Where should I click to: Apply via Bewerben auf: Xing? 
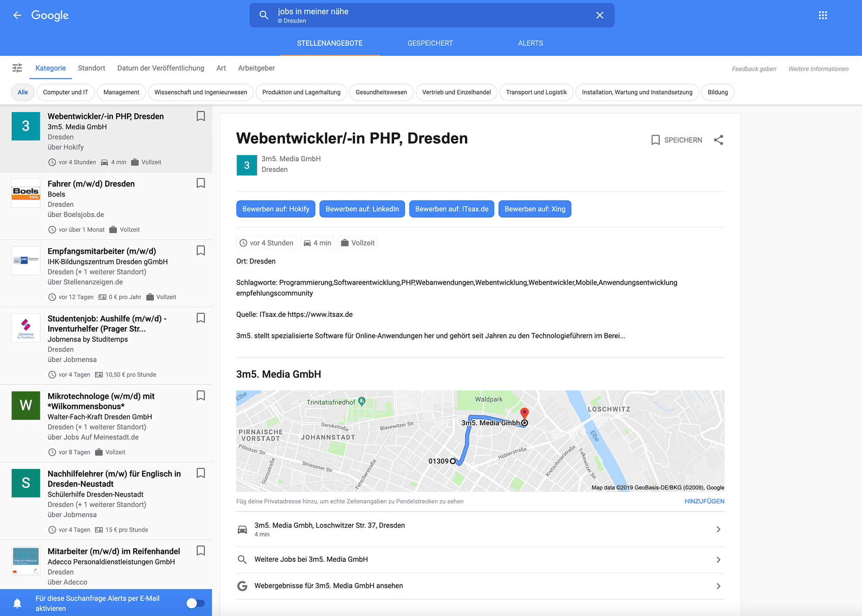(x=535, y=209)
